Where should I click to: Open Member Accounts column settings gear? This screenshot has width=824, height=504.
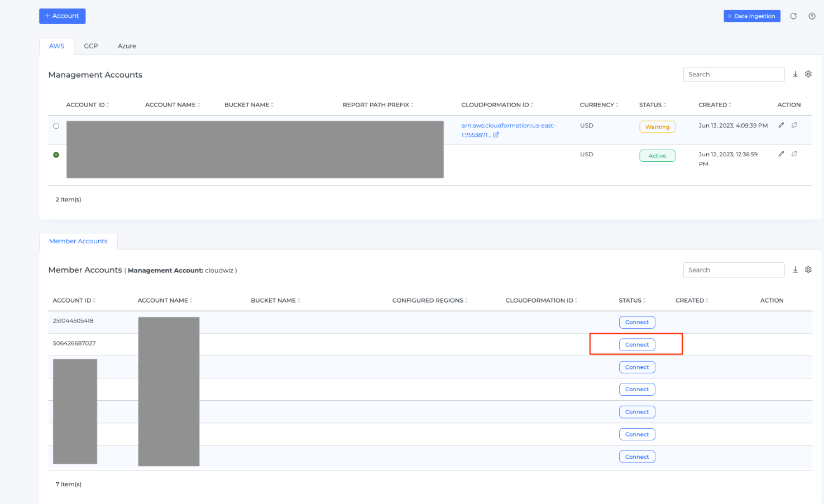click(x=808, y=270)
